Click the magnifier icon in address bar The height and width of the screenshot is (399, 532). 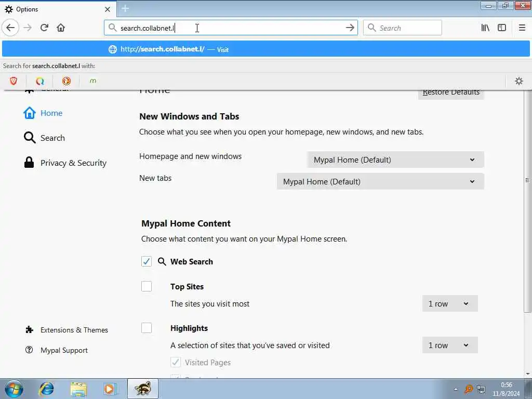[112, 28]
